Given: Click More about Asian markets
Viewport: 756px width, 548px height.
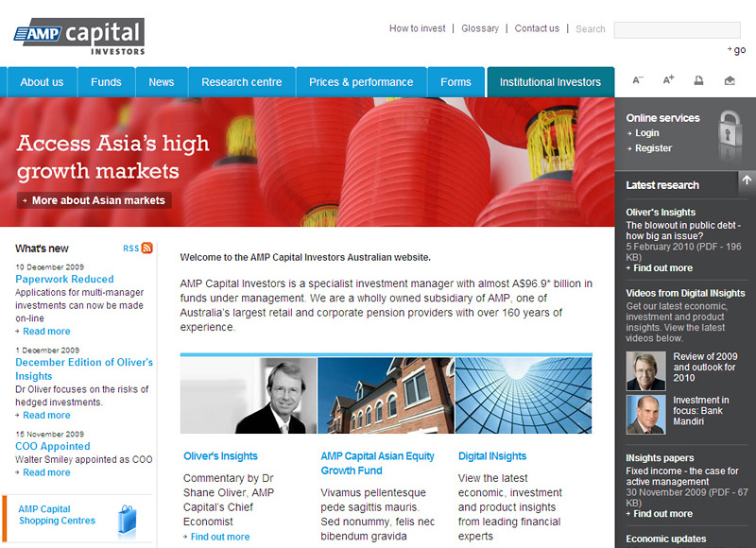Looking at the screenshot, I should coord(94,200).
